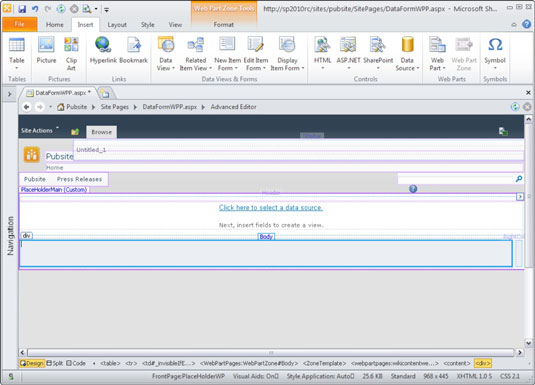Click inside the Body zone editing area
535x385 pixels.
coord(265,253)
